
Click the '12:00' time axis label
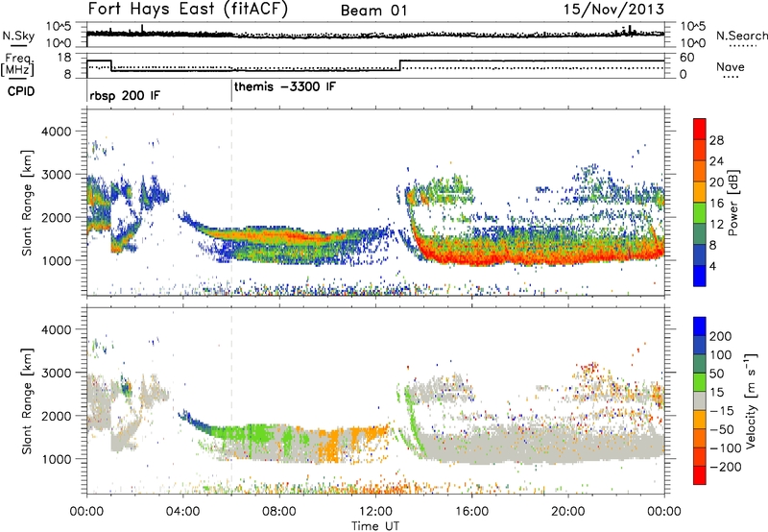(x=375, y=512)
